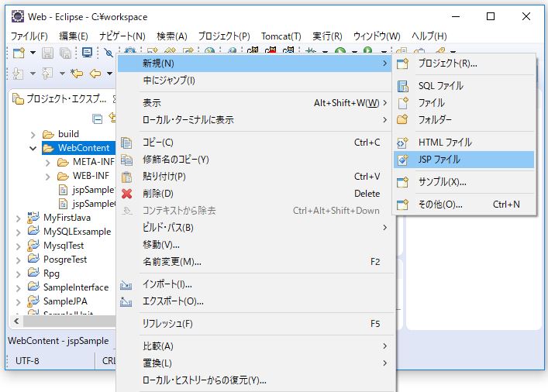Click the Back navigation arrow icon

coord(95,74)
